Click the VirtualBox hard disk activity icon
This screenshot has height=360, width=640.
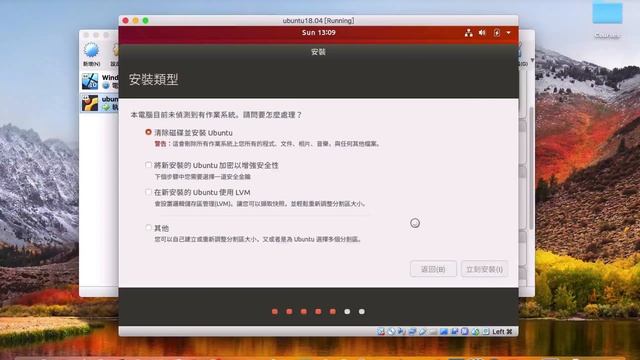[381, 331]
